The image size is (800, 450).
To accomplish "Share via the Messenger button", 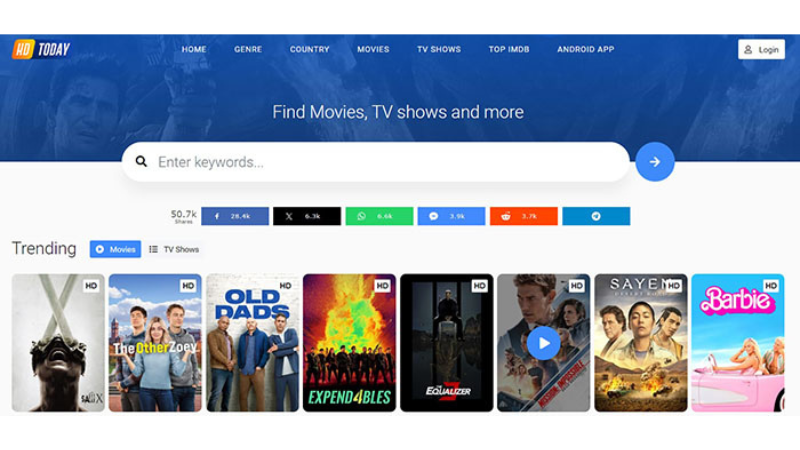I will 451,216.
